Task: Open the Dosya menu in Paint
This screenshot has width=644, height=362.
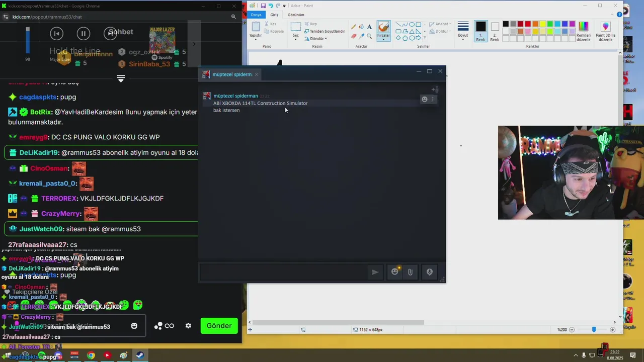Action: pos(256,15)
